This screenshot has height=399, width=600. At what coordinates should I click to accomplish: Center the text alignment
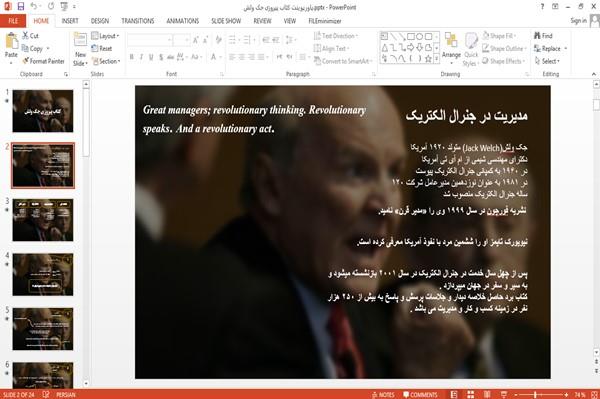[x=241, y=57]
